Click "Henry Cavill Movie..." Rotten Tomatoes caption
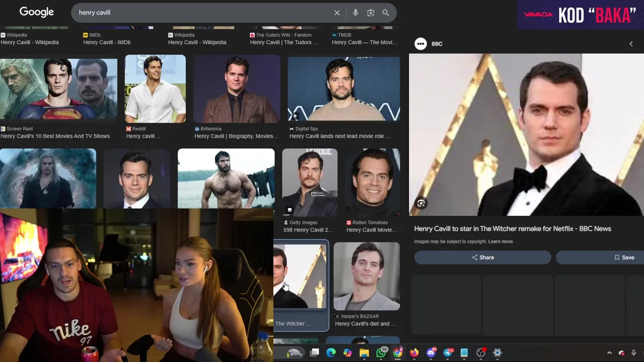 pos(372,230)
